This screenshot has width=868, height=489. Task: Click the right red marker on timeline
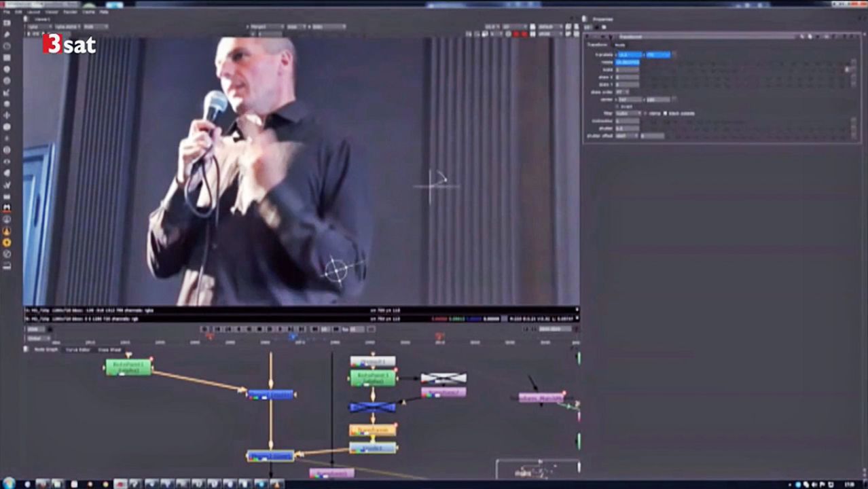click(440, 336)
